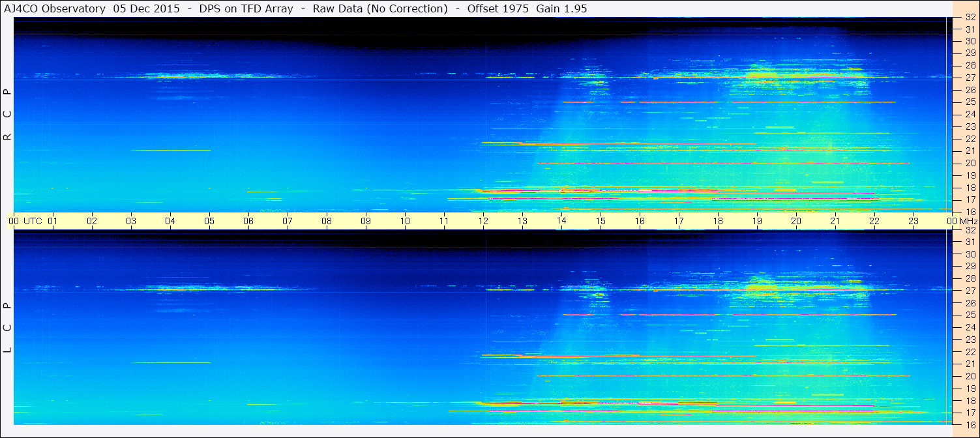
Task: Pick the 20 MHz tick on the RCP scale
Action: point(970,163)
